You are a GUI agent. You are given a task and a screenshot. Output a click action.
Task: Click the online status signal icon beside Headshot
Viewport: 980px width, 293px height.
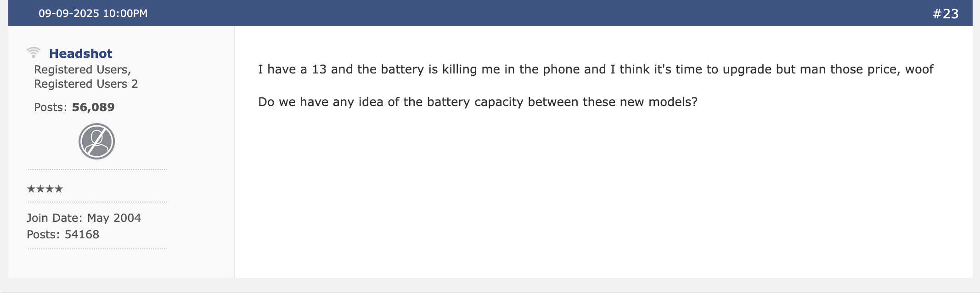(x=34, y=52)
